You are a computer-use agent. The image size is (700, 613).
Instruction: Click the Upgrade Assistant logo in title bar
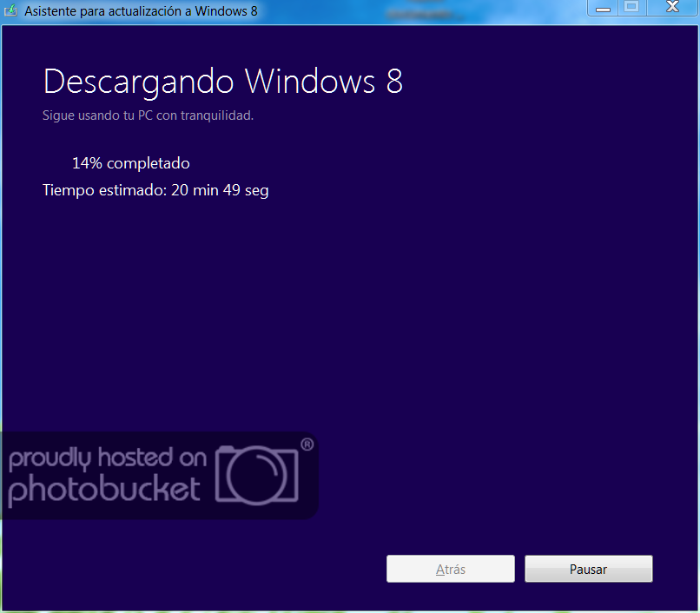(x=12, y=8)
